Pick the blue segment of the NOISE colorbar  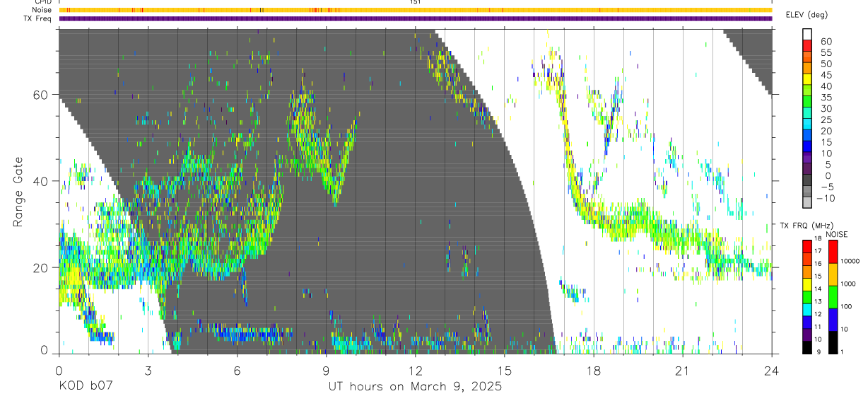[x=832, y=318]
